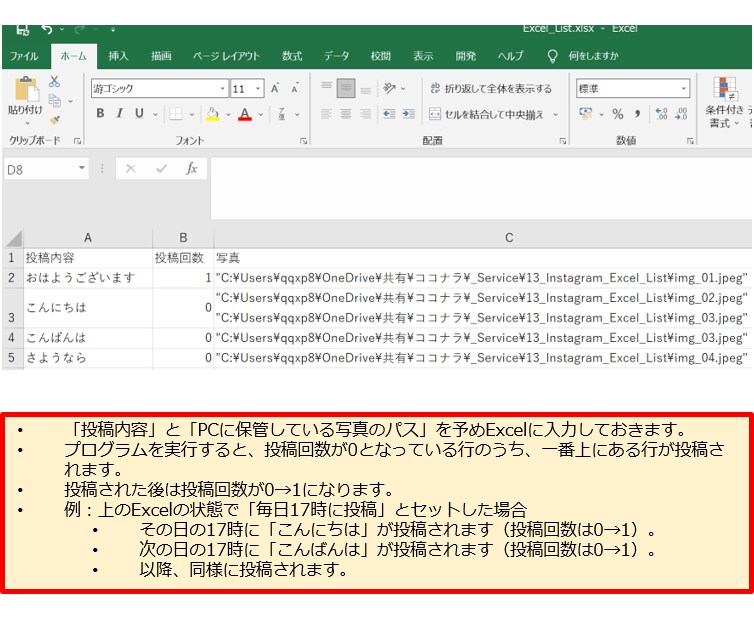Click the Copy icon
Image resolution: width=754 pixels, height=625 pixels.
click(x=55, y=101)
